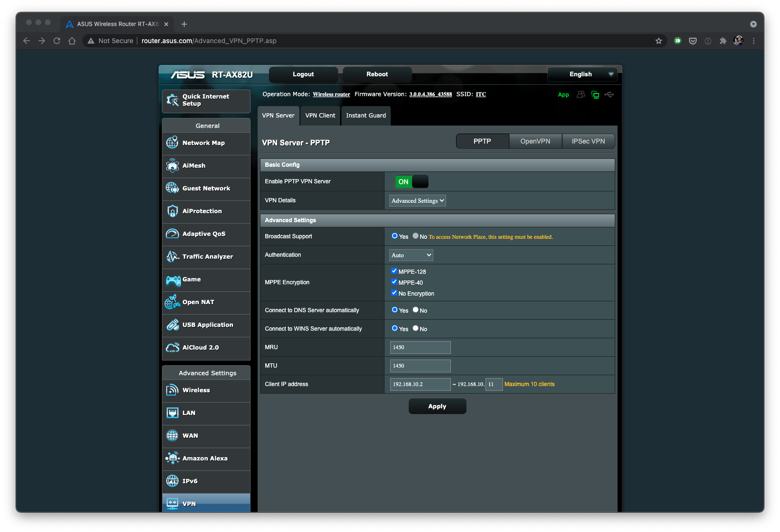The height and width of the screenshot is (532, 780).
Task: Switch to the VPN Client tab
Action: (320, 116)
